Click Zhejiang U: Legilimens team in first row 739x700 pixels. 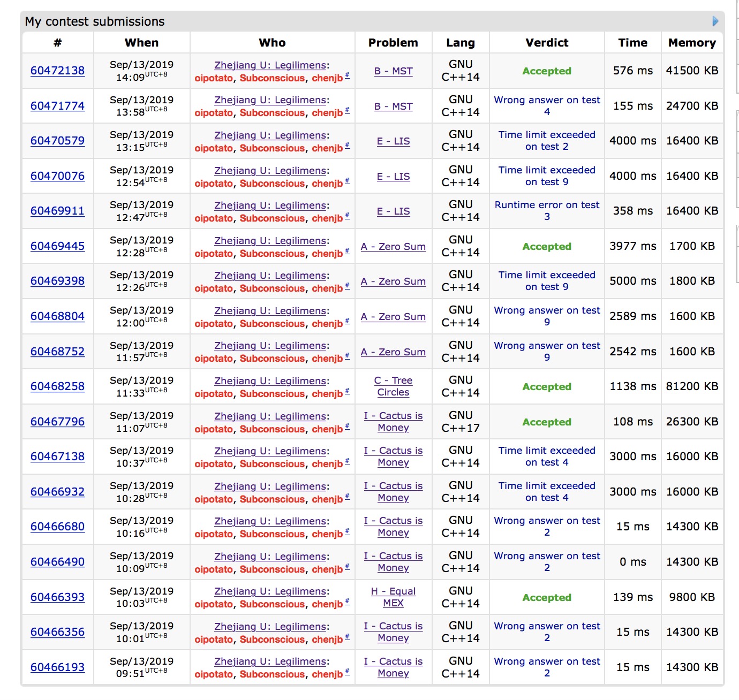(x=270, y=65)
